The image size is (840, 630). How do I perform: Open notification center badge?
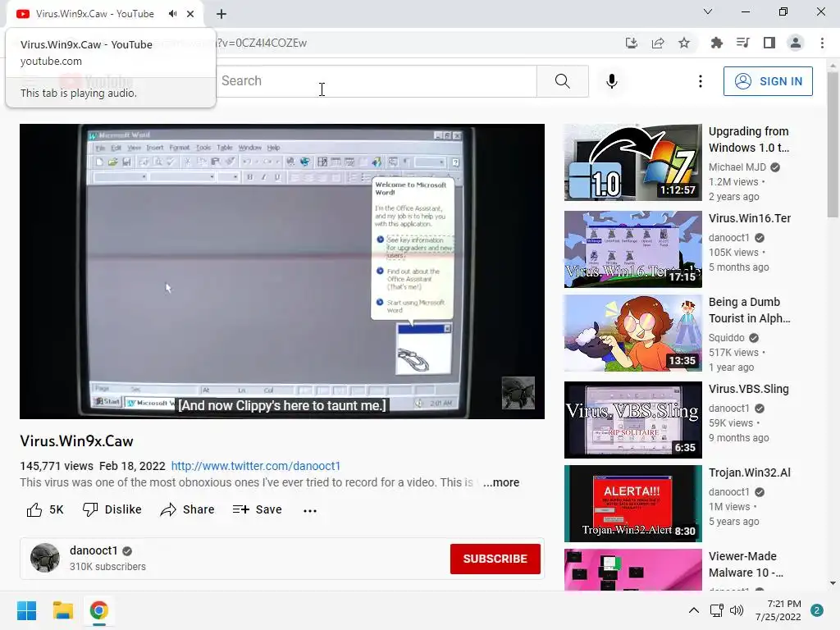(x=817, y=610)
